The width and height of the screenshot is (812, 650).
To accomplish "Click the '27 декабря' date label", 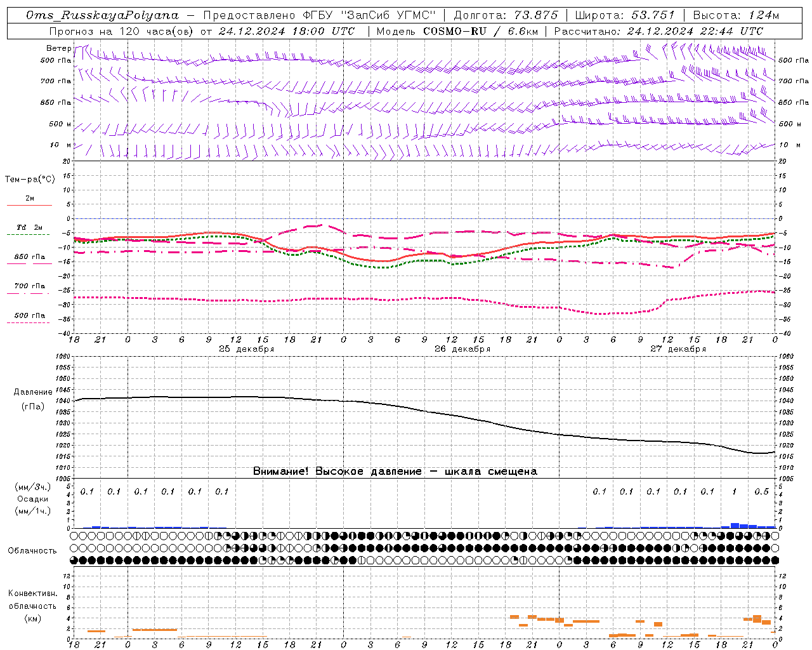I will coord(678,349).
